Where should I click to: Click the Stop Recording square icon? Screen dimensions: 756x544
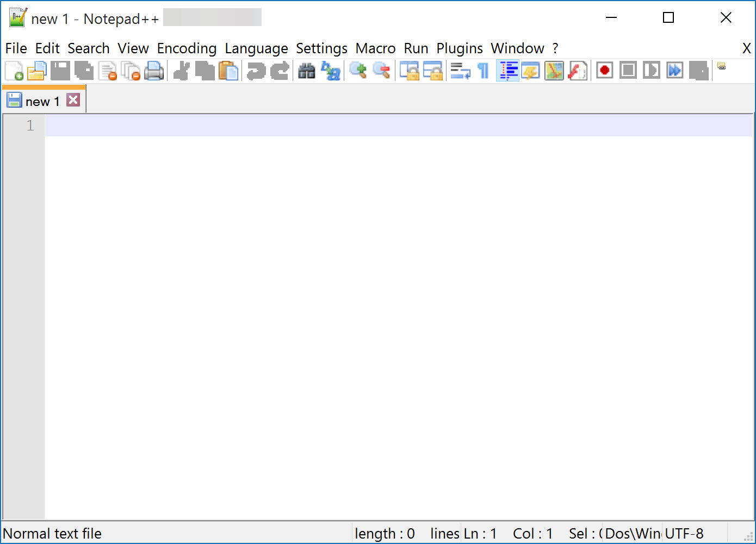(628, 71)
